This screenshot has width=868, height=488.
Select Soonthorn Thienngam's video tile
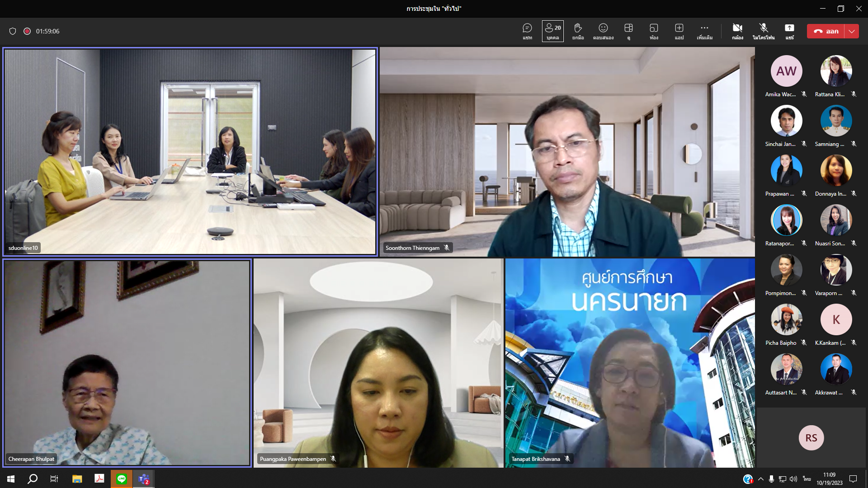coord(567,152)
